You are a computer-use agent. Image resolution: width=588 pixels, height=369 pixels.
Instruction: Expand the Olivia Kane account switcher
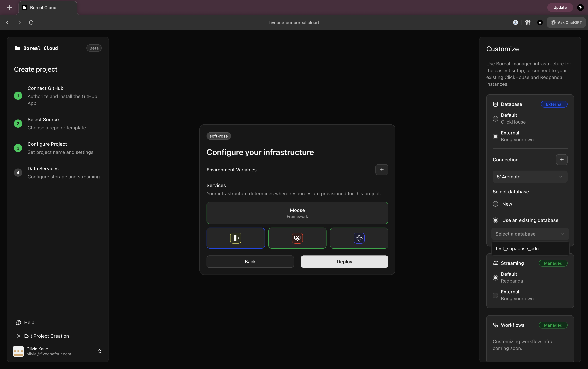point(100,351)
